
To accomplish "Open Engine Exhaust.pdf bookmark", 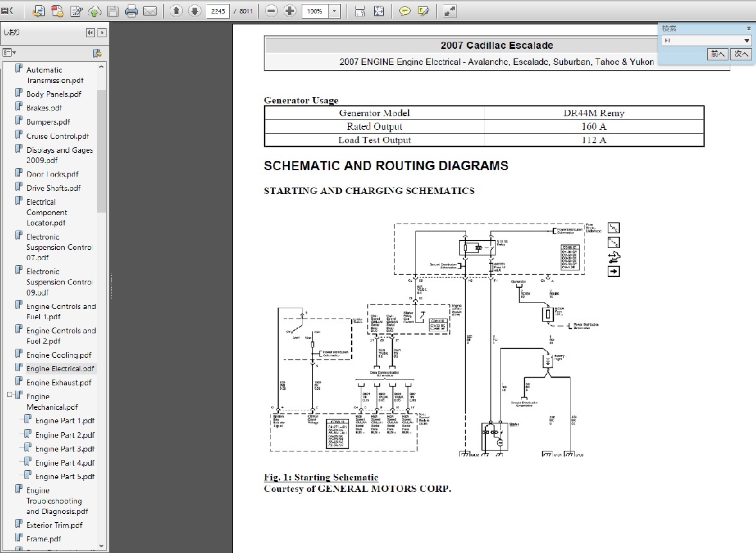I will [59, 383].
